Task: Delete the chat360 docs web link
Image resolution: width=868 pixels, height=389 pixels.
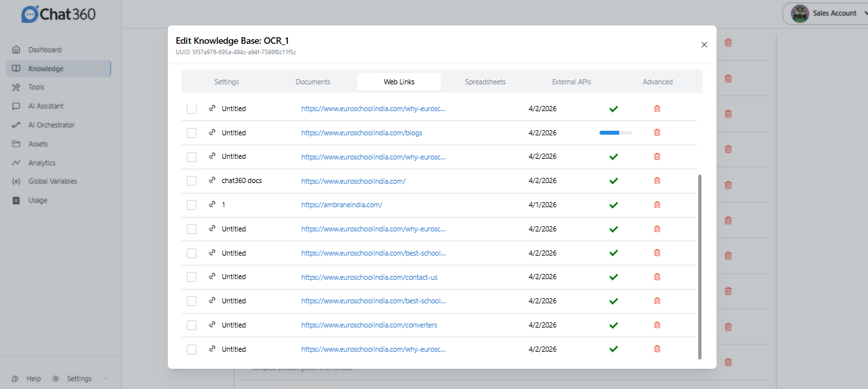Action: click(657, 180)
